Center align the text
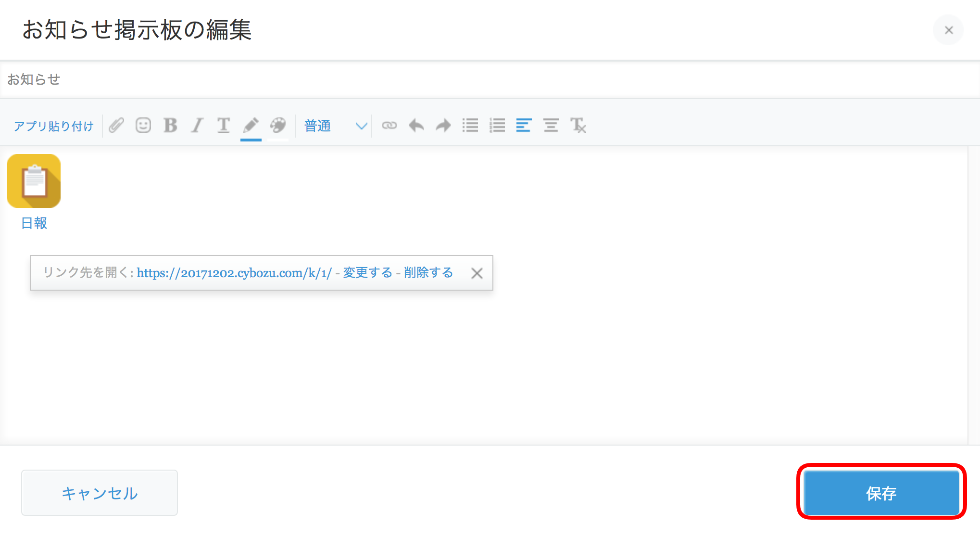Screen dimensions: 980x537 click(x=551, y=126)
